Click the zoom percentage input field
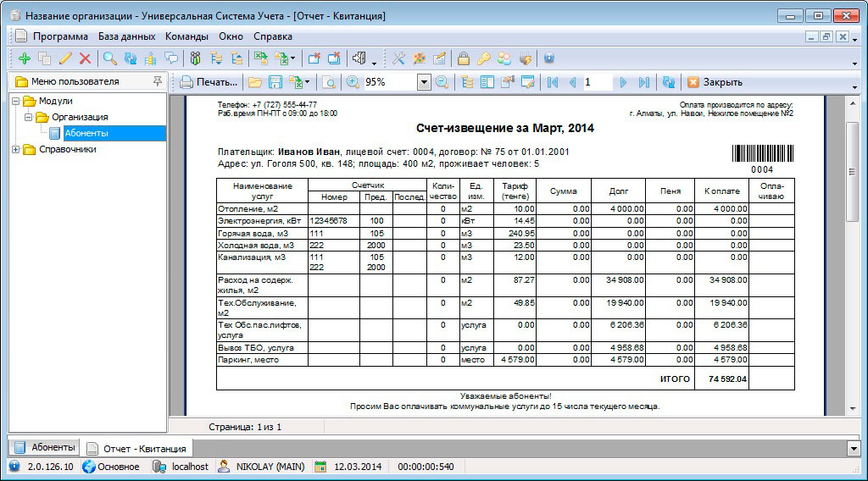The height and width of the screenshot is (481, 868). pos(390,82)
